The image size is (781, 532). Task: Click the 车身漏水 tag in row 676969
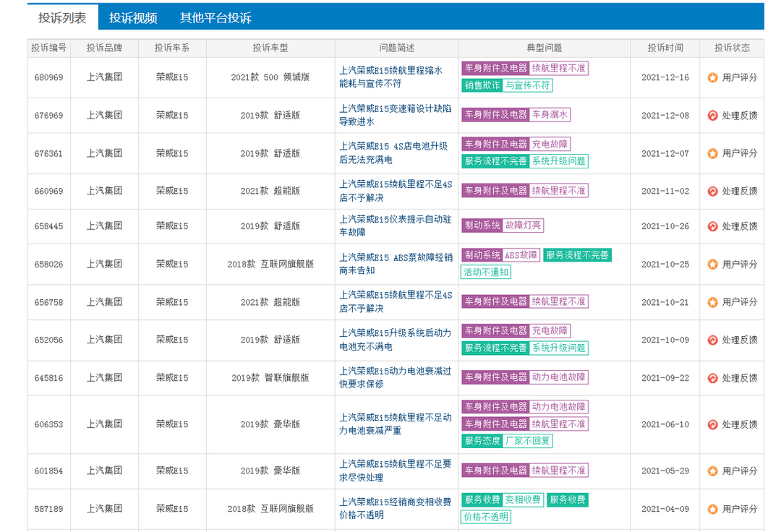click(x=550, y=114)
